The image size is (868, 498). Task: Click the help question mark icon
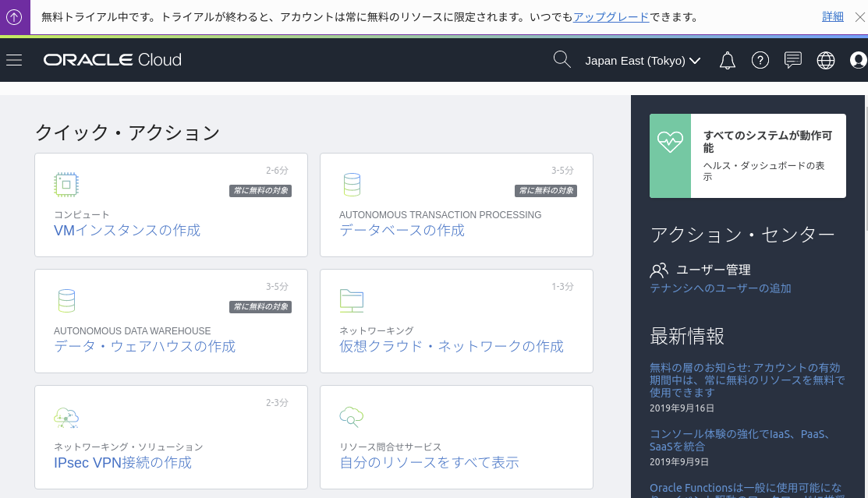(x=760, y=60)
